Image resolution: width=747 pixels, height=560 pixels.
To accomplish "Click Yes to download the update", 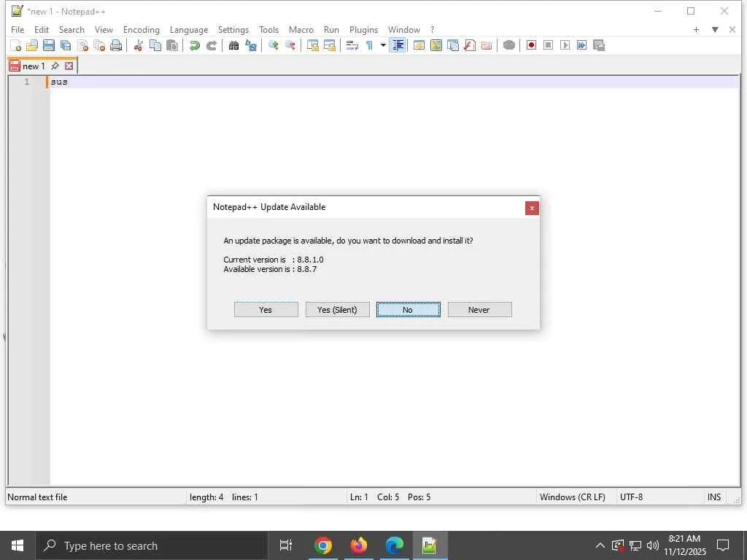I will (x=266, y=309).
